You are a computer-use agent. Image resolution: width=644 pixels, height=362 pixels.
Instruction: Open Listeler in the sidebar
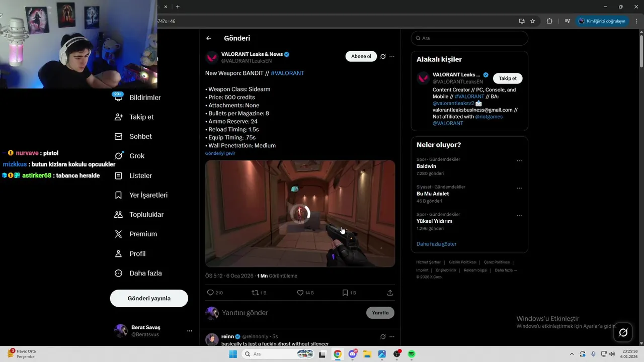pyautogui.click(x=133, y=175)
